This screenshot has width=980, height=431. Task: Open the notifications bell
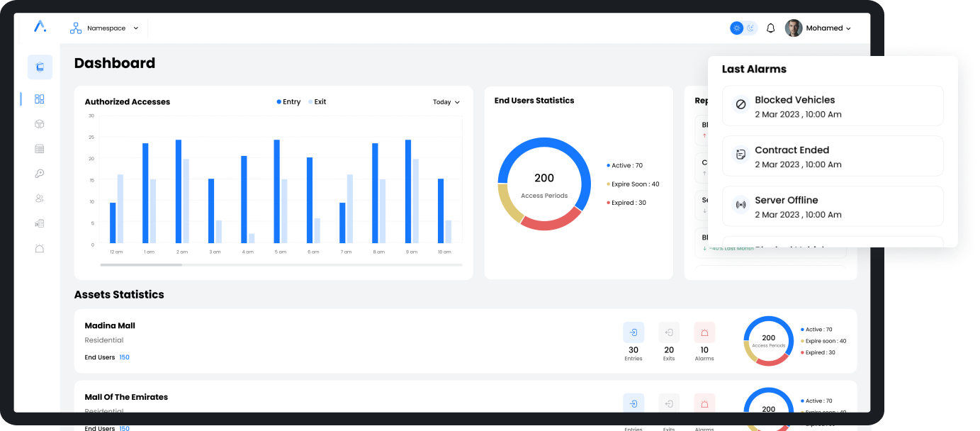(x=771, y=28)
